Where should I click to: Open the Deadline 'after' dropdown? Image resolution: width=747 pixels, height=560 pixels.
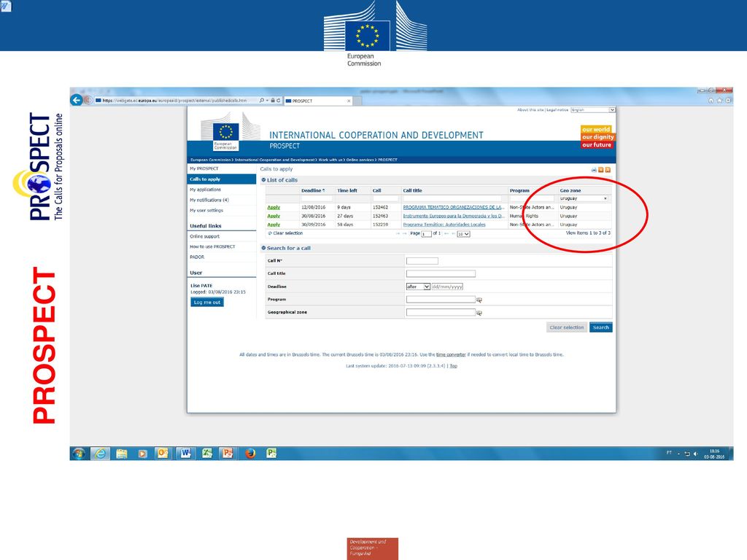click(x=418, y=287)
